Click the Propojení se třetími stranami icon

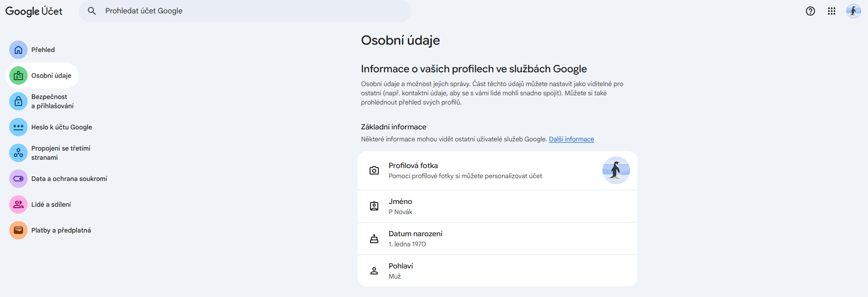pyautogui.click(x=18, y=153)
